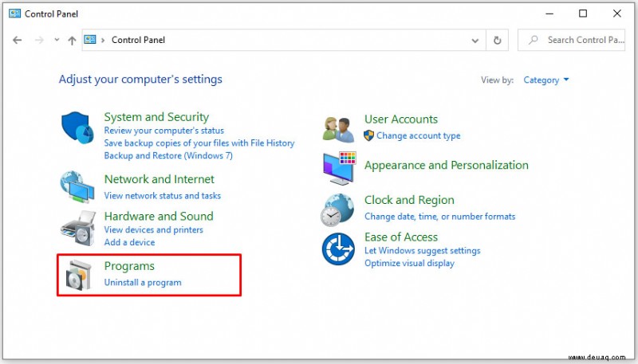Click the Clock and Region globe icon
Screen dimensions: 638x364
(337, 210)
